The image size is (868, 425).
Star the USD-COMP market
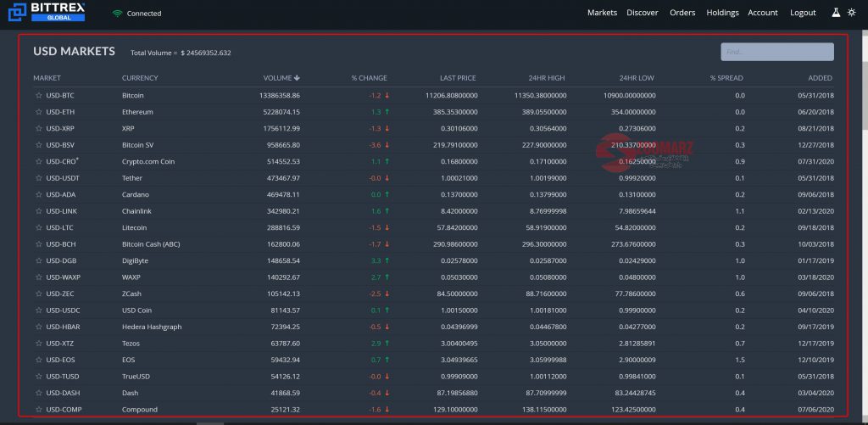click(x=39, y=410)
